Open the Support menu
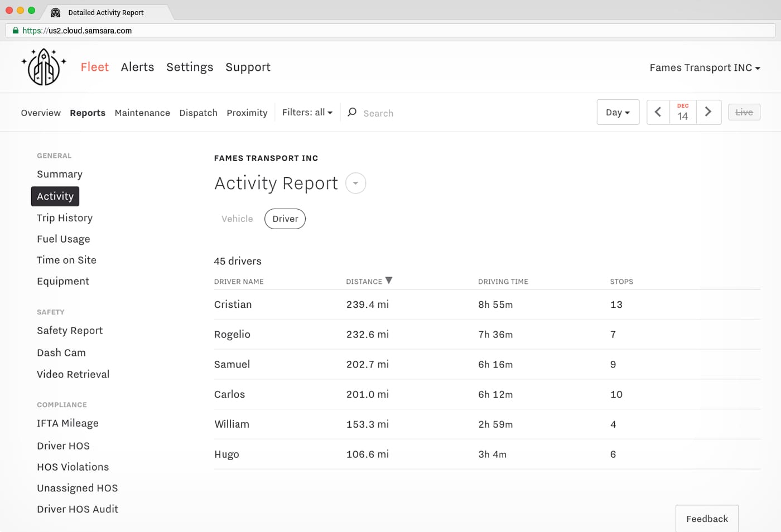 (x=248, y=67)
